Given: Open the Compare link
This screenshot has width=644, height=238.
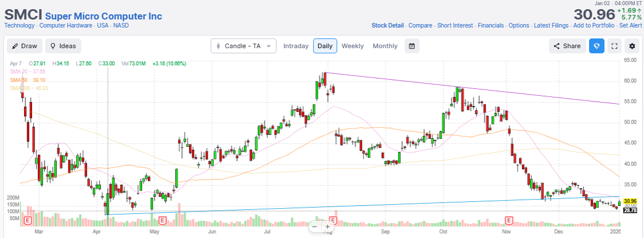Looking at the screenshot, I should 420,26.
